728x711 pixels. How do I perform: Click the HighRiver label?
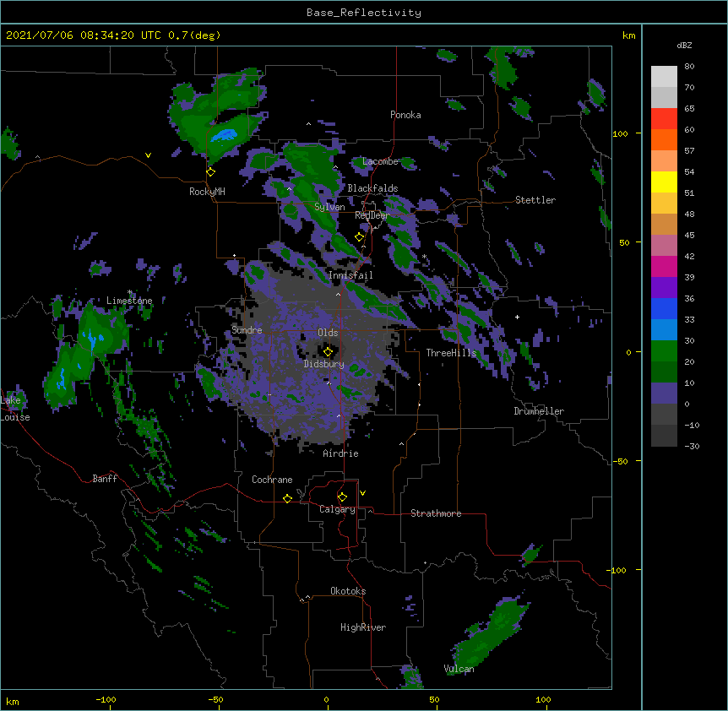click(x=363, y=627)
